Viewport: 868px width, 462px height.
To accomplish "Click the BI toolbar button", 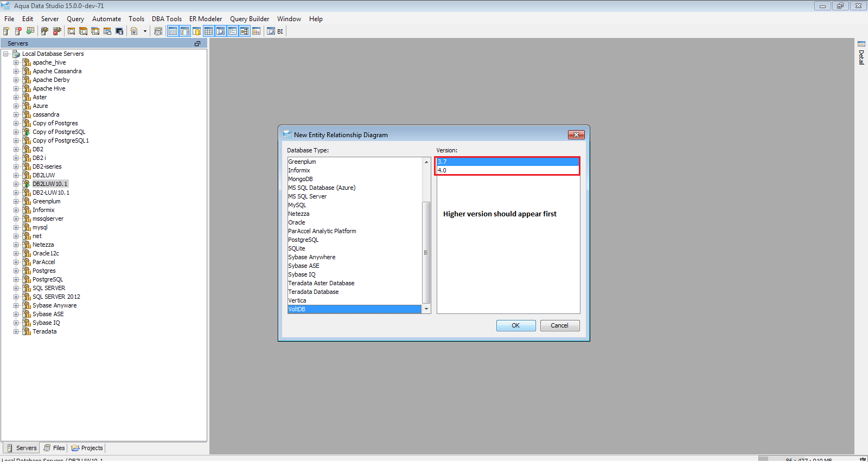I will click(x=275, y=31).
